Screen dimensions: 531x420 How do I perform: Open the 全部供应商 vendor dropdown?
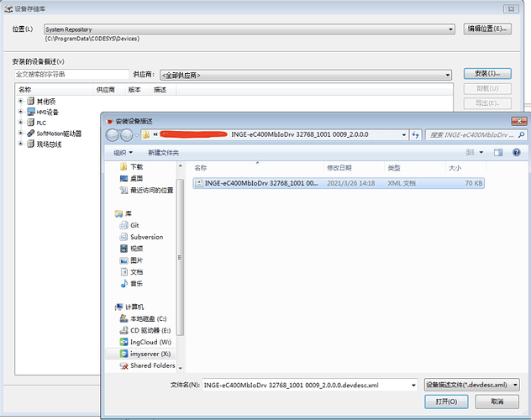(448, 75)
